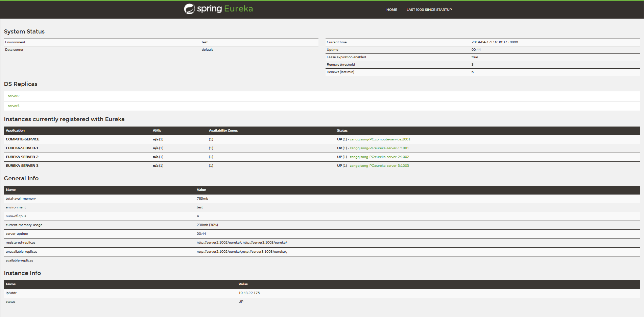This screenshot has width=644, height=317.
Task: Click the Renews threshold label
Action: tap(341, 65)
